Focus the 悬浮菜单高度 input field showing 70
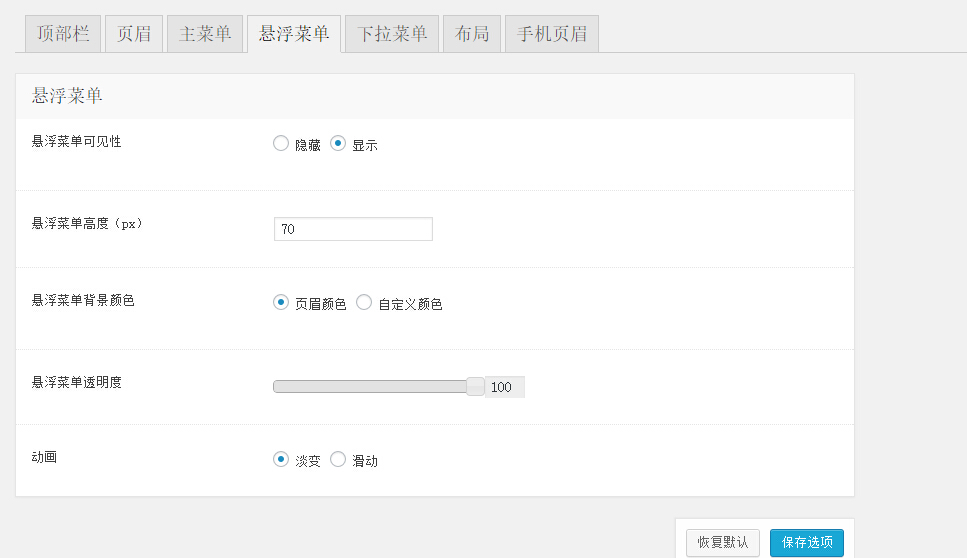 point(353,229)
